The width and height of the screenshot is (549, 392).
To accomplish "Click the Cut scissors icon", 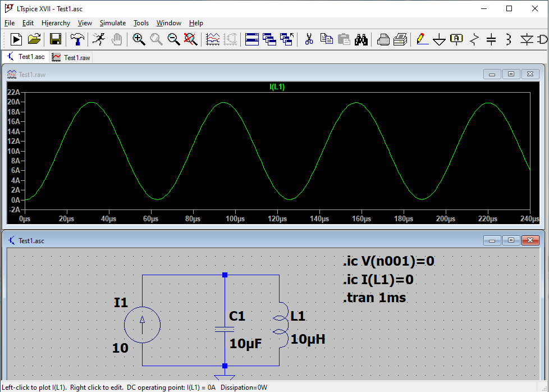I will pyautogui.click(x=309, y=39).
